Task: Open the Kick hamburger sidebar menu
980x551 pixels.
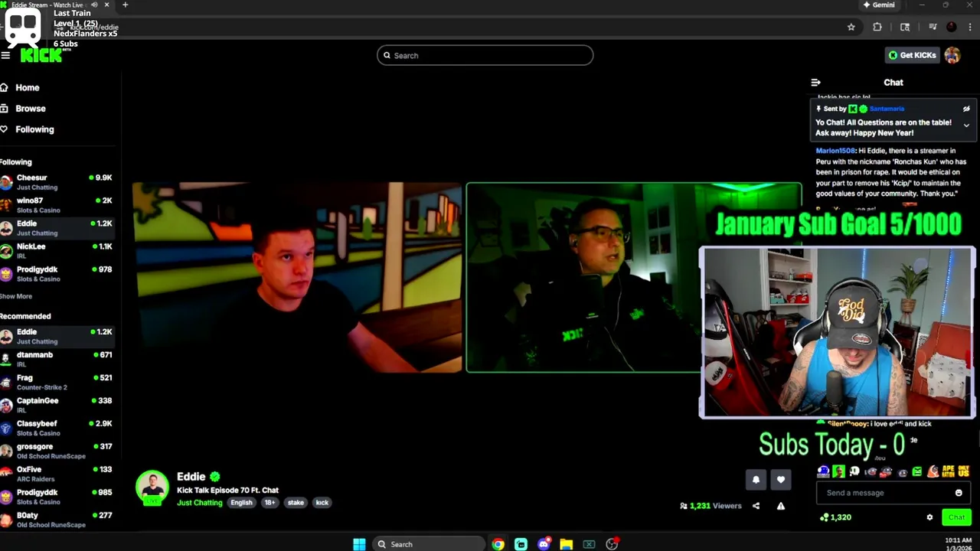Action: 5,55
